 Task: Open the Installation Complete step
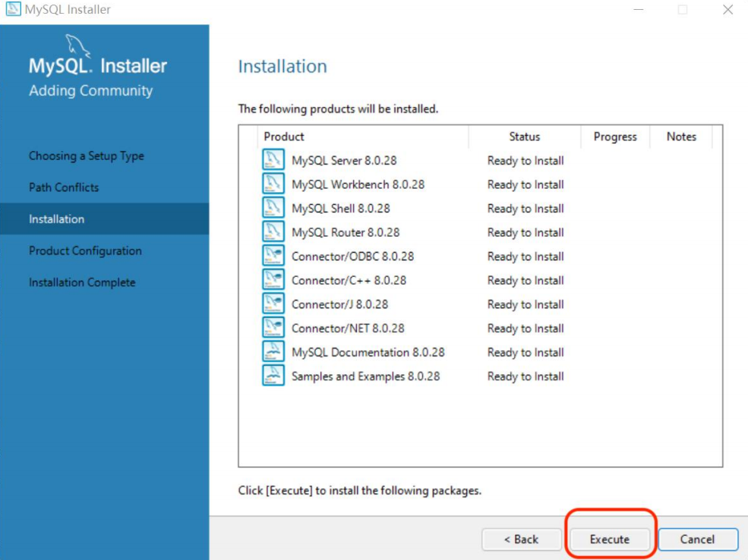(x=82, y=282)
